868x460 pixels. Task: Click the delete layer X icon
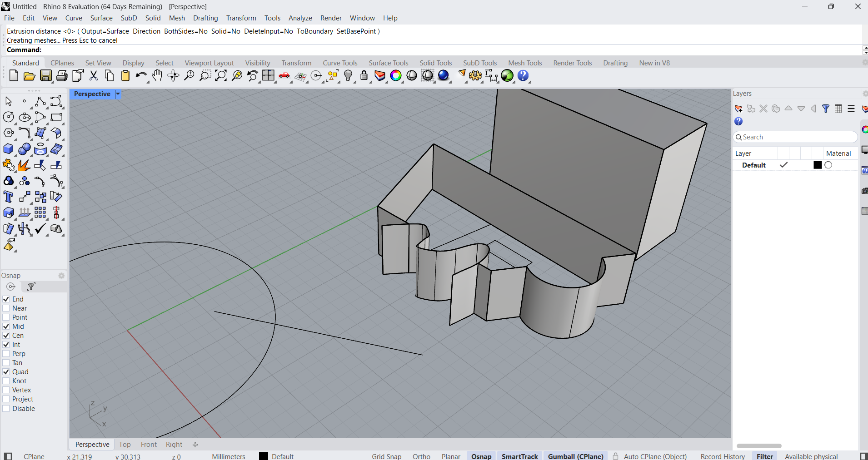[763, 109]
